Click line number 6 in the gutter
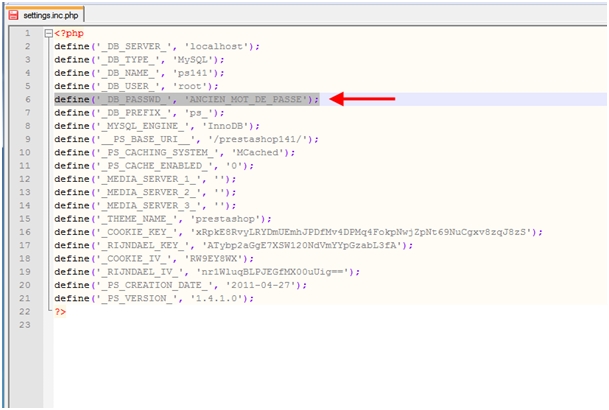This screenshot has width=609, height=410. (28, 99)
